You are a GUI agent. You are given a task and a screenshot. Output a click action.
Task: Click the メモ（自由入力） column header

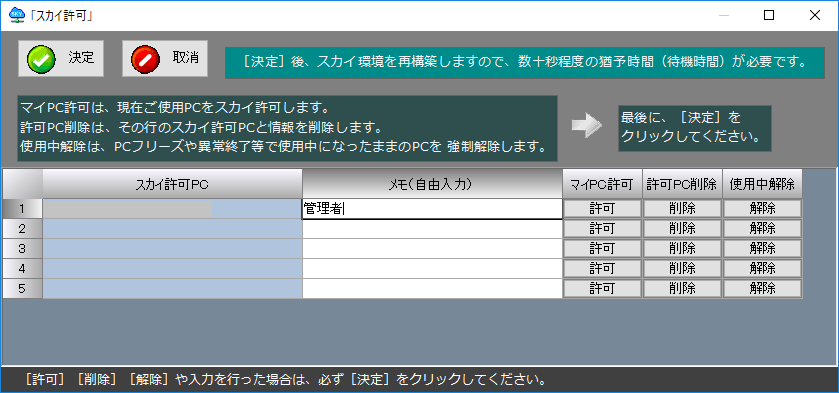pos(432,184)
